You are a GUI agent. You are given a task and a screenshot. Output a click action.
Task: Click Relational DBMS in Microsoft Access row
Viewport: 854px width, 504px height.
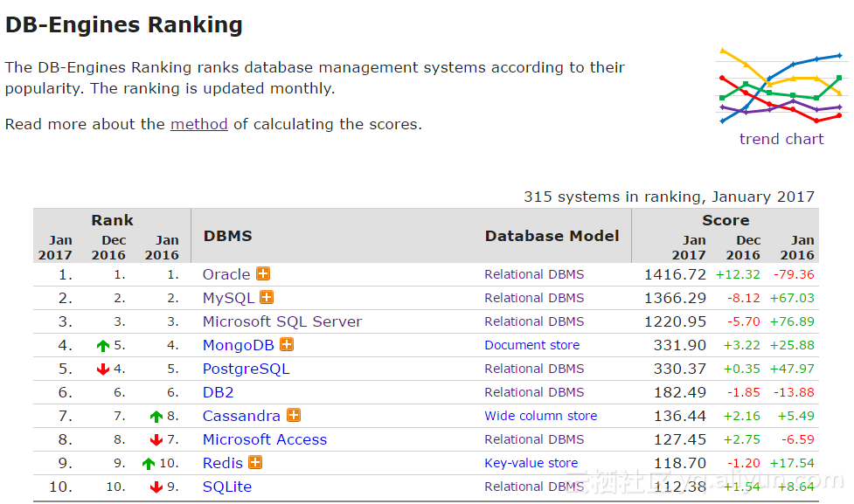(x=534, y=439)
